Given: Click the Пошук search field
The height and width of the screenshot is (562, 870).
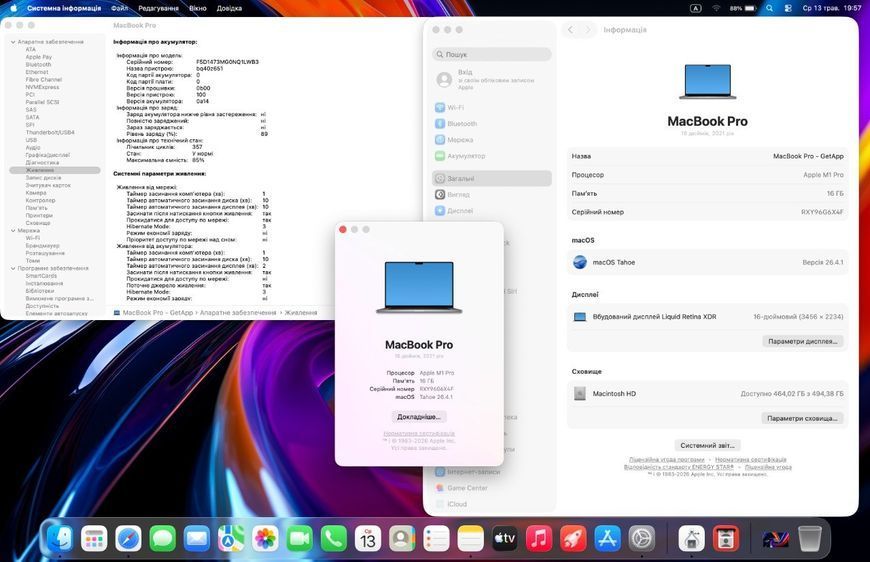Looking at the screenshot, I should pyautogui.click(x=492, y=54).
